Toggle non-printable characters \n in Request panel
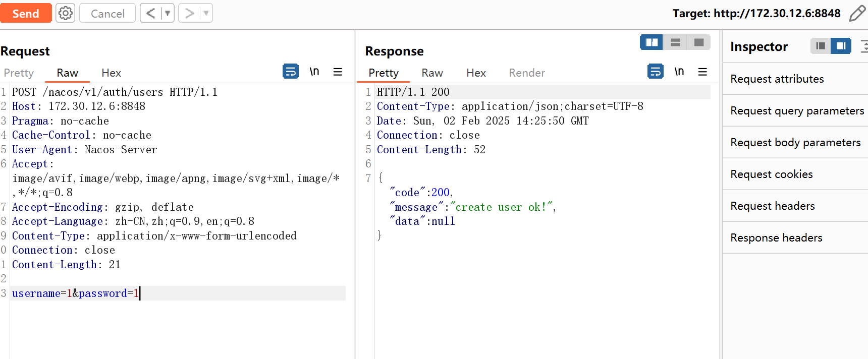868x359 pixels. [x=314, y=72]
